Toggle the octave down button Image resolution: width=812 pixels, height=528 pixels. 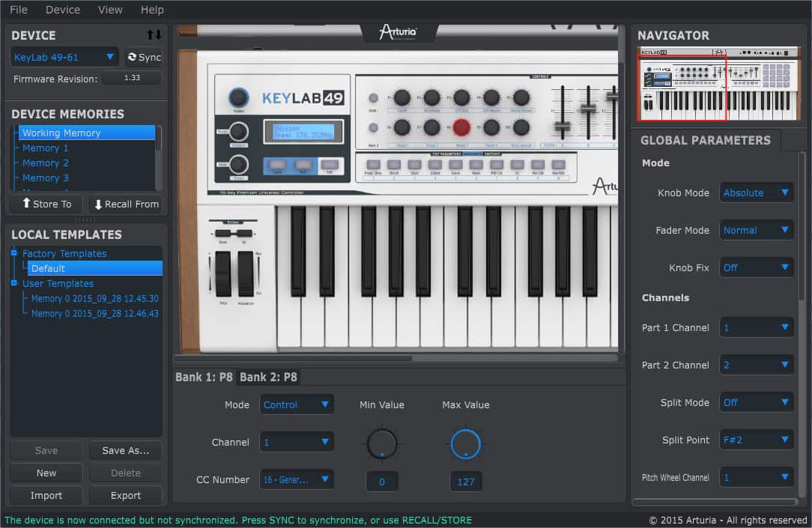click(222, 234)
